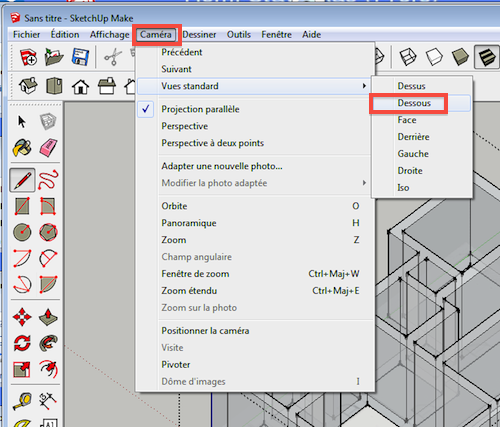The image size is (500, 427).
Task: Activate the Push/Pull tool
Action: pyautogui.click(x=49, y=317)
